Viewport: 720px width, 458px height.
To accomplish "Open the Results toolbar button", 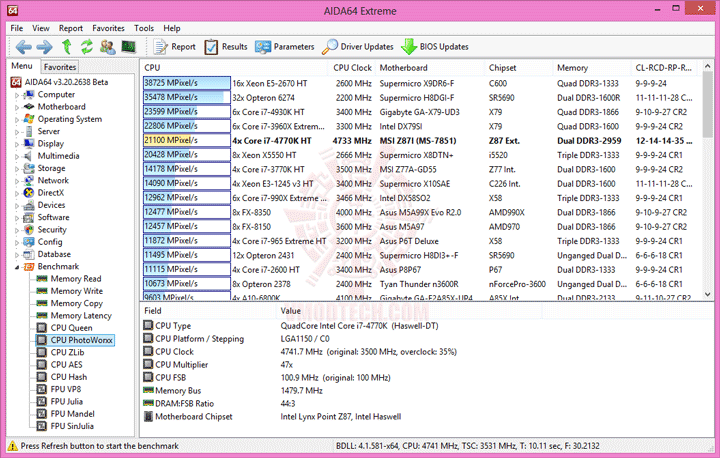I will tap(226, 47).
